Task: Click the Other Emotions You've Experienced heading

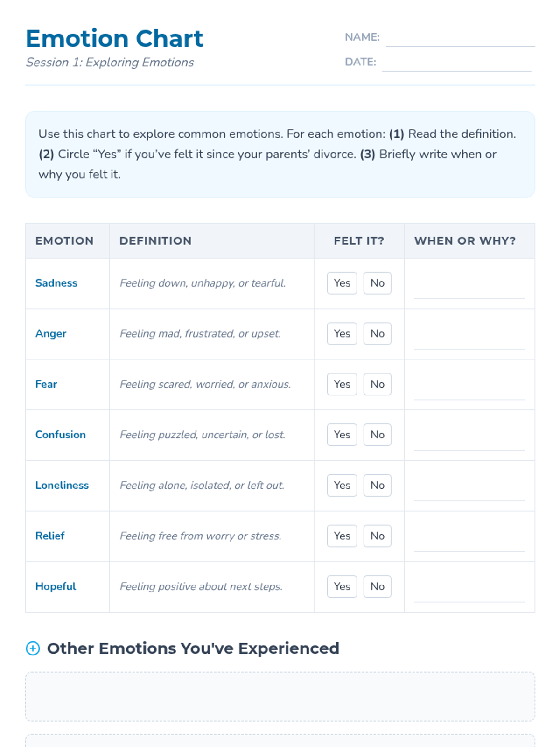Action: pyautogui.click(x=193, y=648)
